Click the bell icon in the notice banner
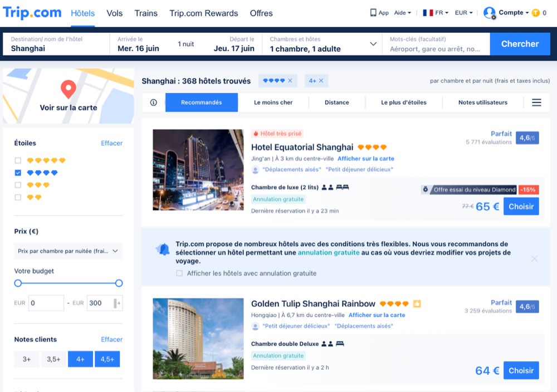Screen dimensions: 557x392 click(163, 249)
